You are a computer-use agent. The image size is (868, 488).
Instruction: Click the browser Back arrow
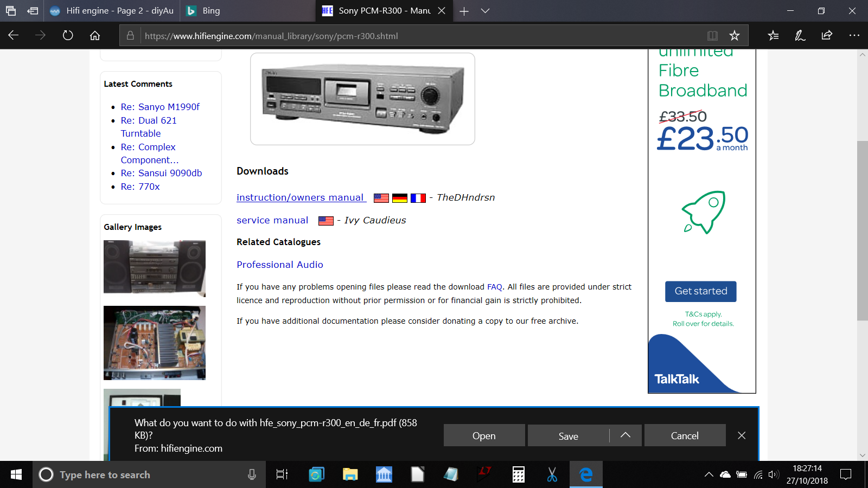[x=14, y=36]
